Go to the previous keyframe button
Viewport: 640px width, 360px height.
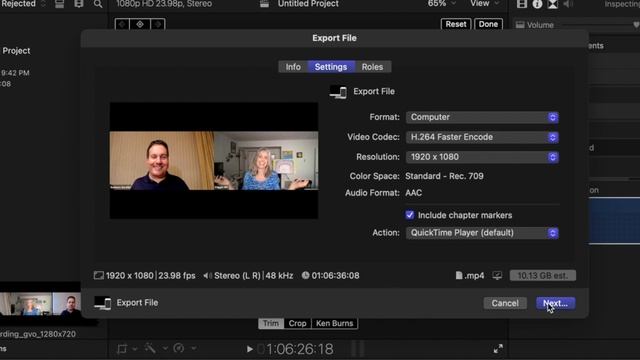point(122,24)
